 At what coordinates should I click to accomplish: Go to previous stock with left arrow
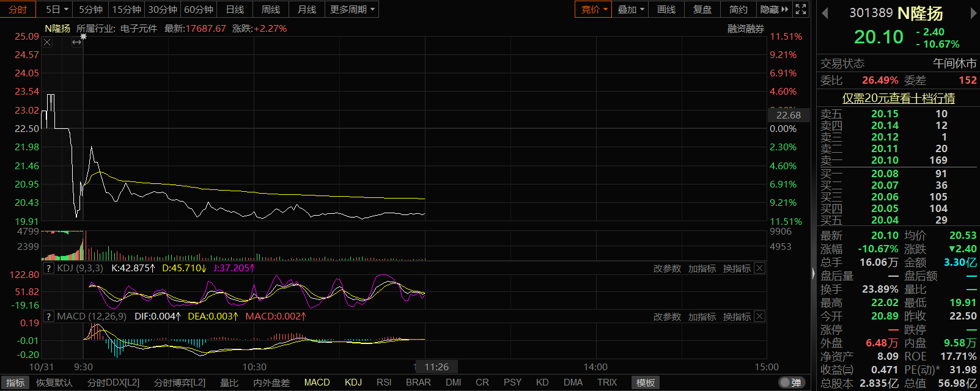(825, 13)
